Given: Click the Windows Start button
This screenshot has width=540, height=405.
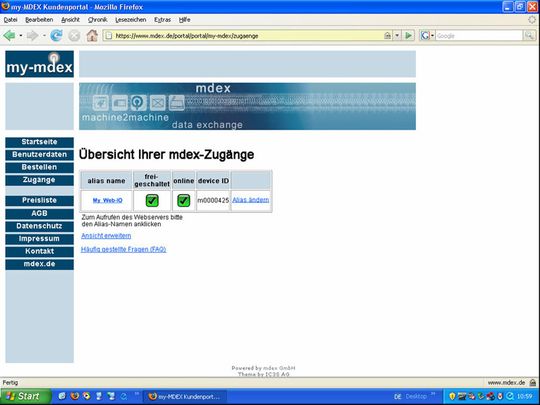Looking at the screenshot, I should 26,396.
